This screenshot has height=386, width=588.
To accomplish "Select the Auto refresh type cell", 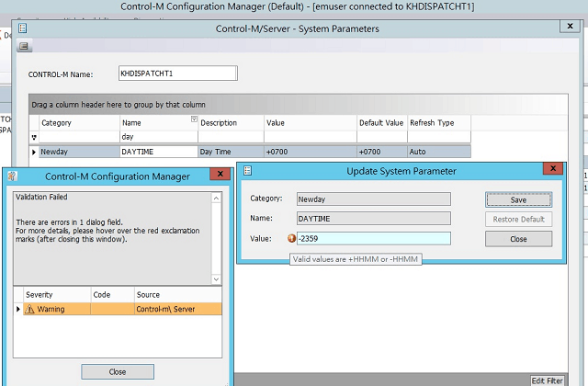I will click(439, 152).
